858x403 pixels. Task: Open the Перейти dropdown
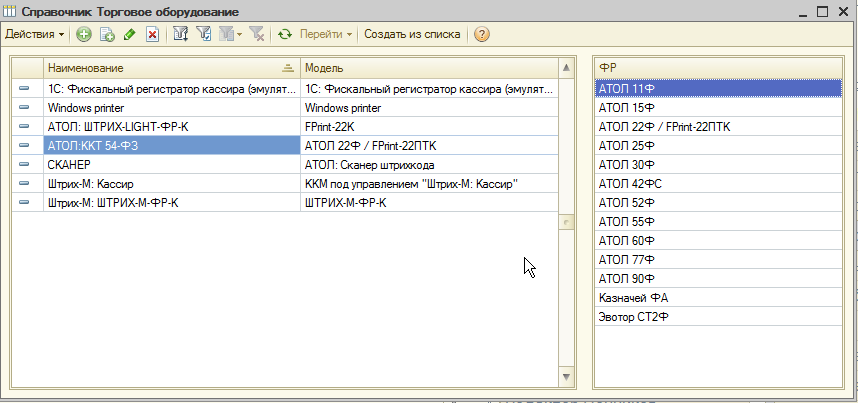coord(326,34)
